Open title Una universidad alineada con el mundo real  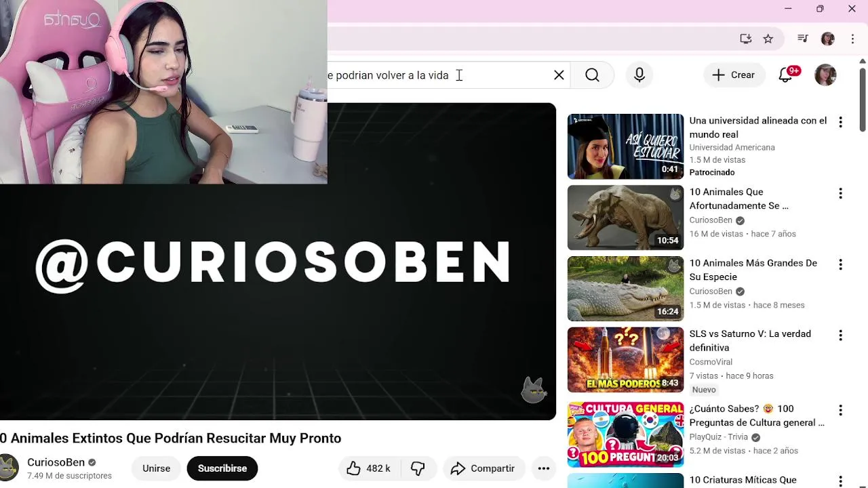pyautogui.click(x=758, y=127)
